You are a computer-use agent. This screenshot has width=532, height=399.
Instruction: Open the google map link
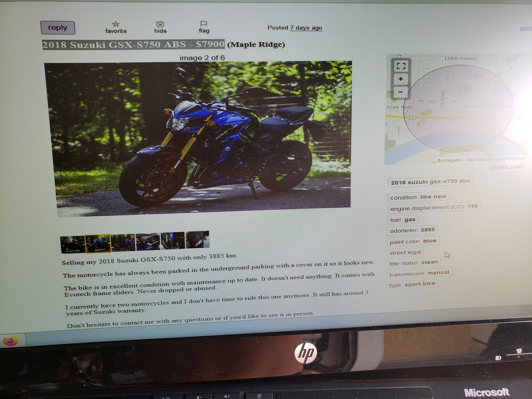coord(507,167)
